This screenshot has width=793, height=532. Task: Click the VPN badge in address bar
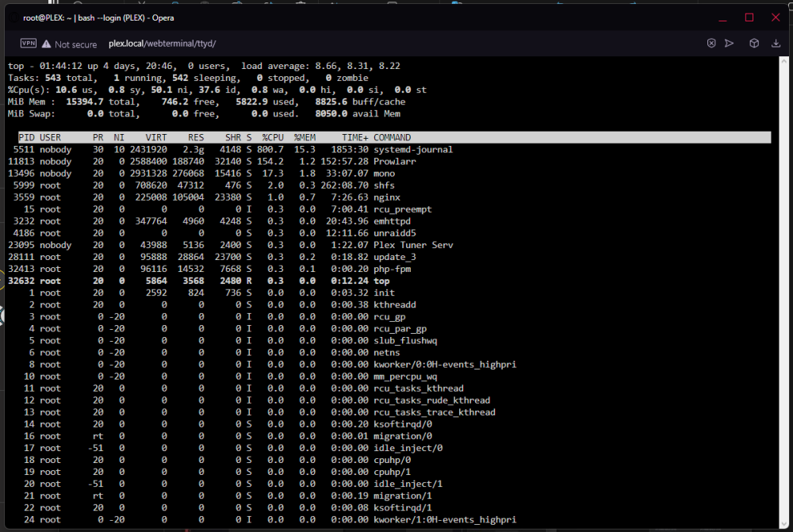tap(29, 44)
